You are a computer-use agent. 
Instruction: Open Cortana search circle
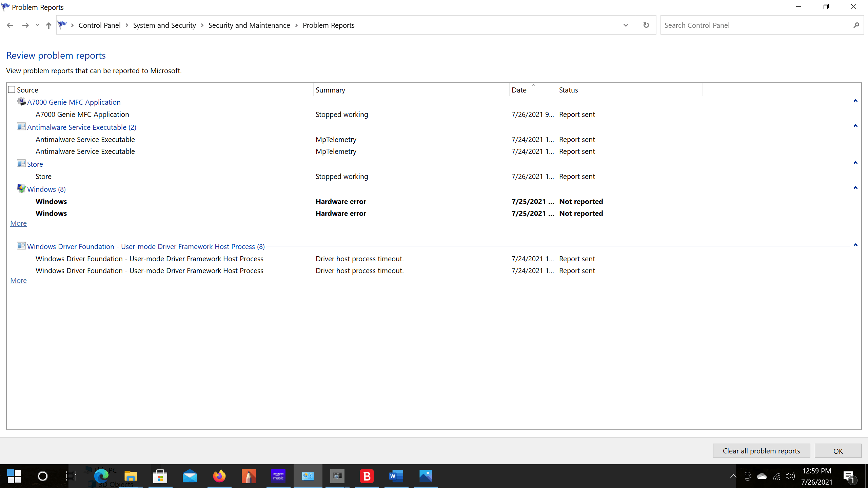point(43,476)
